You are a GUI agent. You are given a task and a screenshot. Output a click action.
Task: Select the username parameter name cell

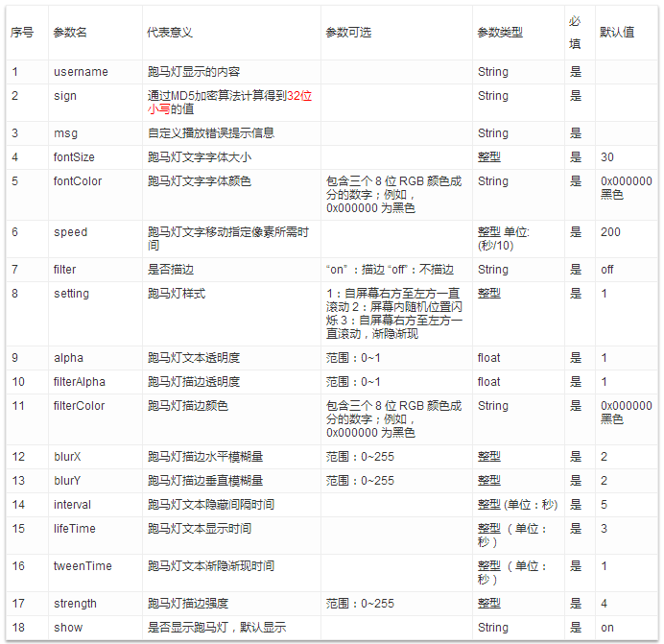[81, 72]
